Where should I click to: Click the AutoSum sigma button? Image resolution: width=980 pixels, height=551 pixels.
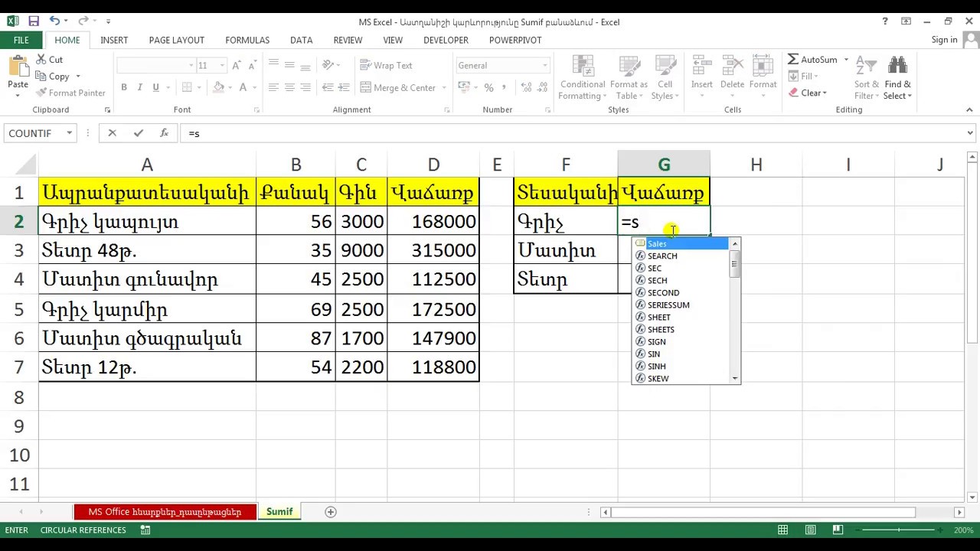[x=814, y=60]
